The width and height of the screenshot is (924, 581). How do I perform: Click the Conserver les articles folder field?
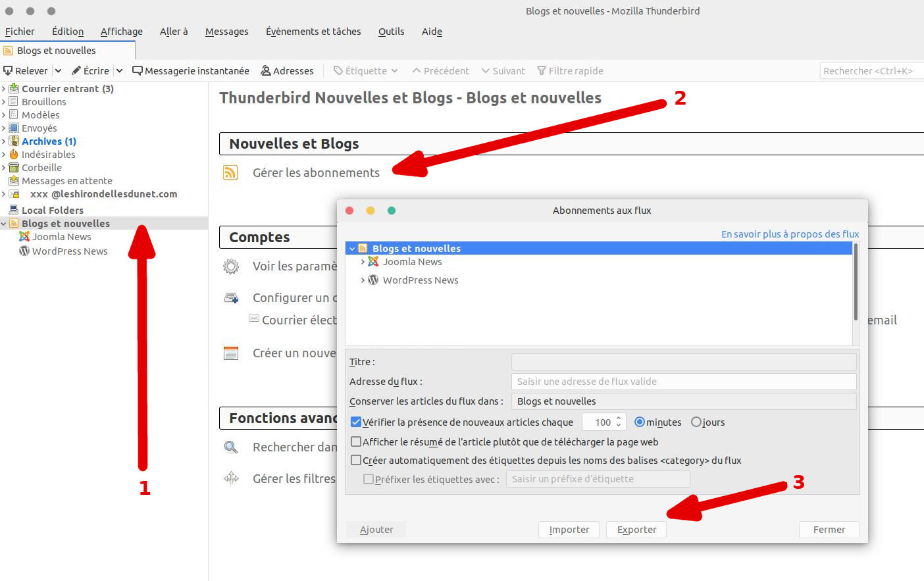point(684,401)
